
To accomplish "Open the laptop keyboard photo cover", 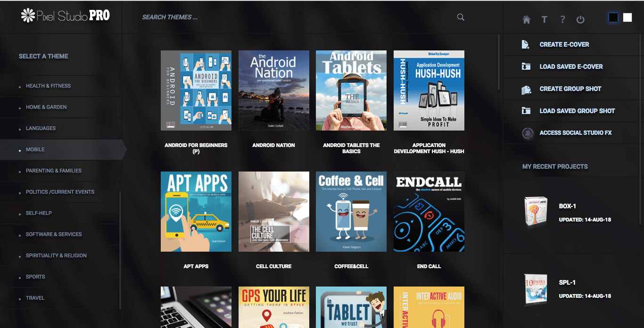I will click(196, 307).
